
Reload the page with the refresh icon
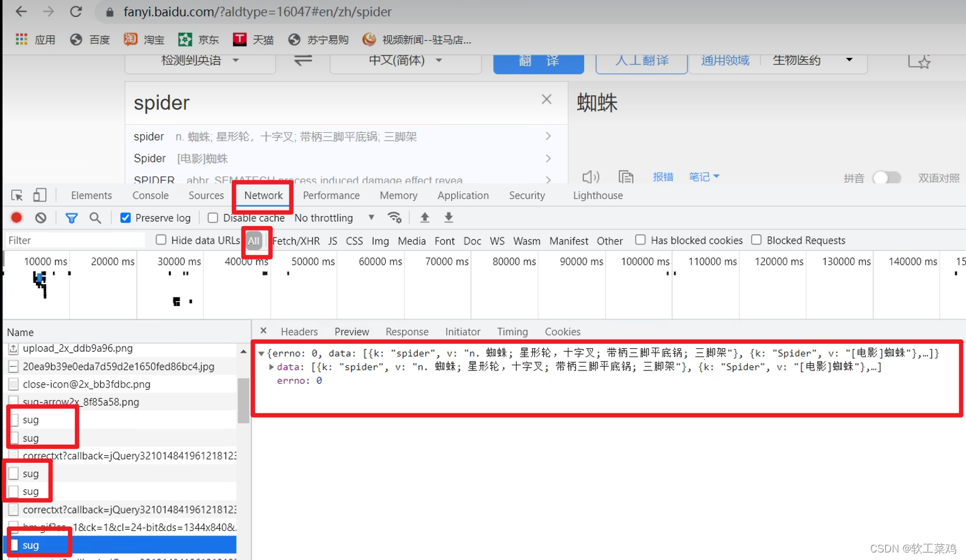(76, 11)
